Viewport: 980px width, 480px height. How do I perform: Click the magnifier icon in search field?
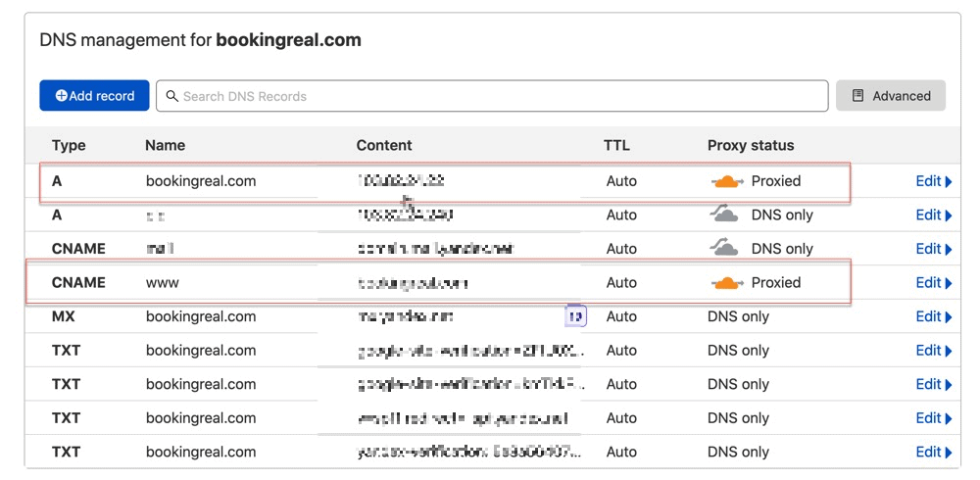pyautogui.click(x=171, y=96)
